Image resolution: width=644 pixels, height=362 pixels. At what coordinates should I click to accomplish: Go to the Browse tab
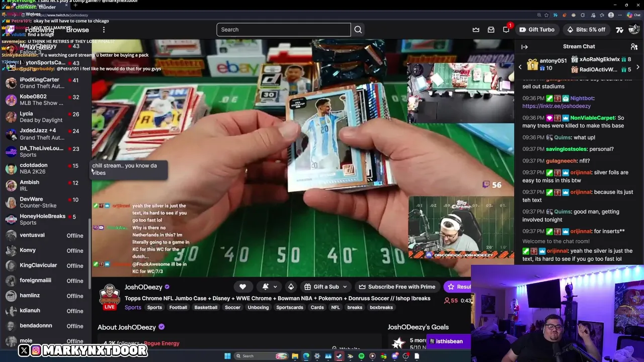77,30
